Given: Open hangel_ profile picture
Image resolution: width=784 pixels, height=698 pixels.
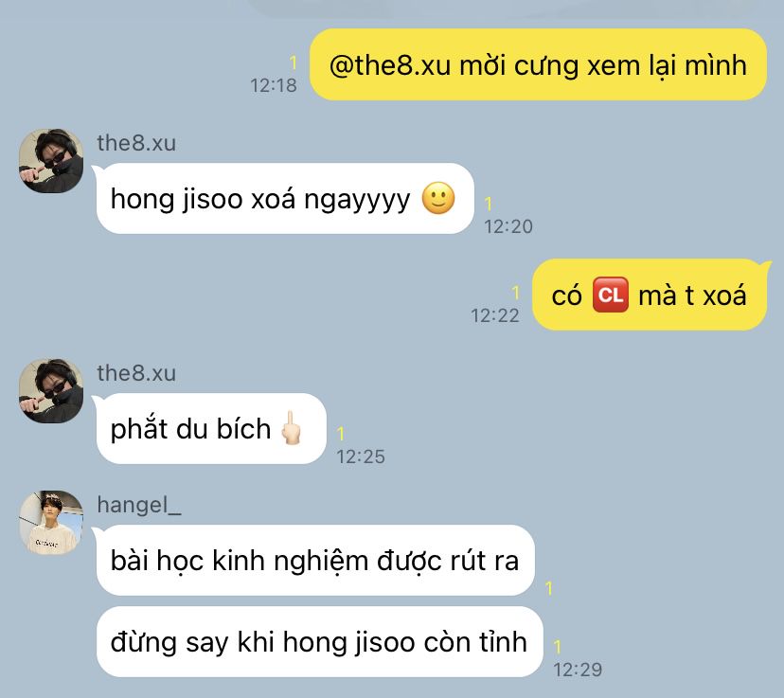Looking at the screenshot, I should tap(51, 523).
